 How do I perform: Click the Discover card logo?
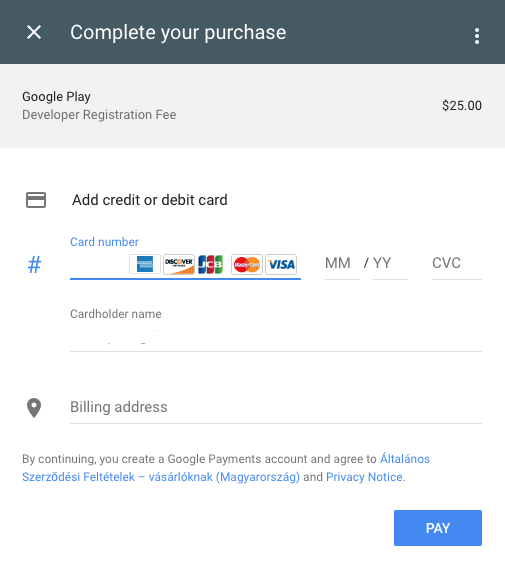pos(179,264)
